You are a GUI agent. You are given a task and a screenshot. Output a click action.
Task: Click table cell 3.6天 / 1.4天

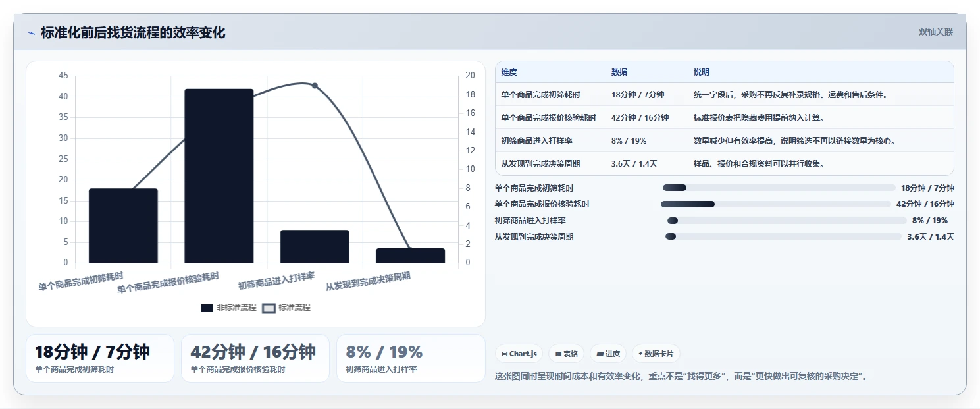click(x=634, y=163)
